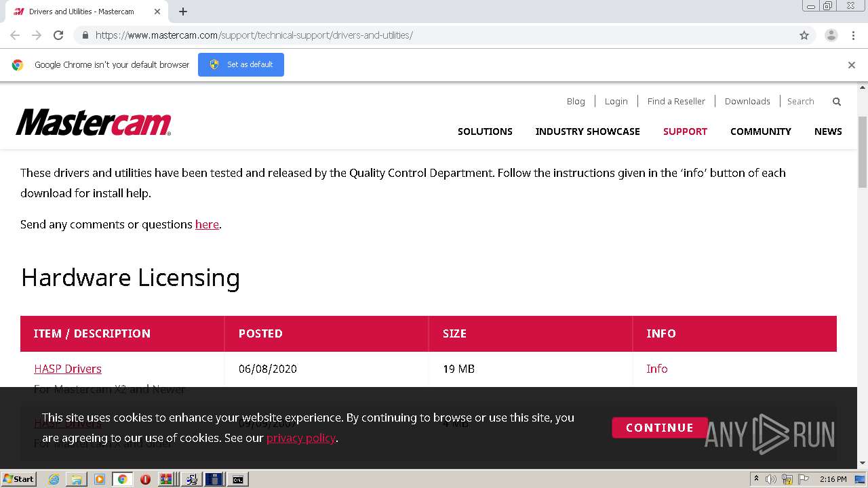The height and width of the screenshot is (488, 868).
Task: Open the Chrome profile avatar
Action: [831, 35]
